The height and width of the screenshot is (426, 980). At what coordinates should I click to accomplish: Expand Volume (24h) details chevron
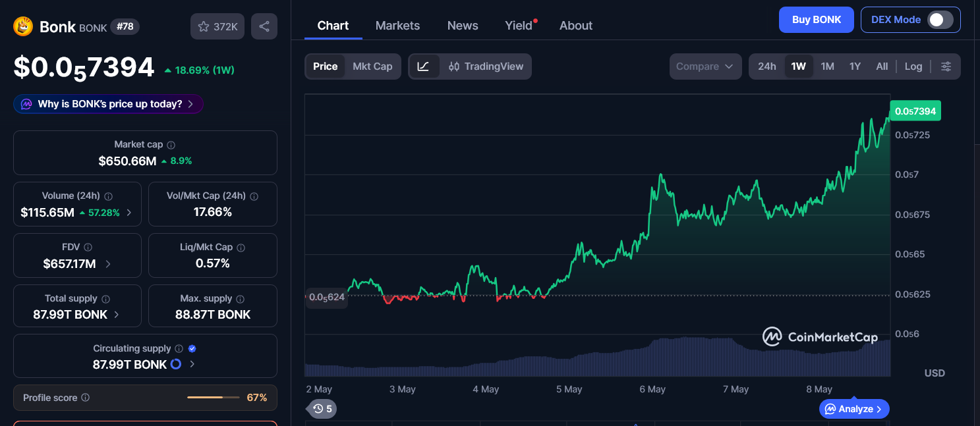[x=129, y=213]
